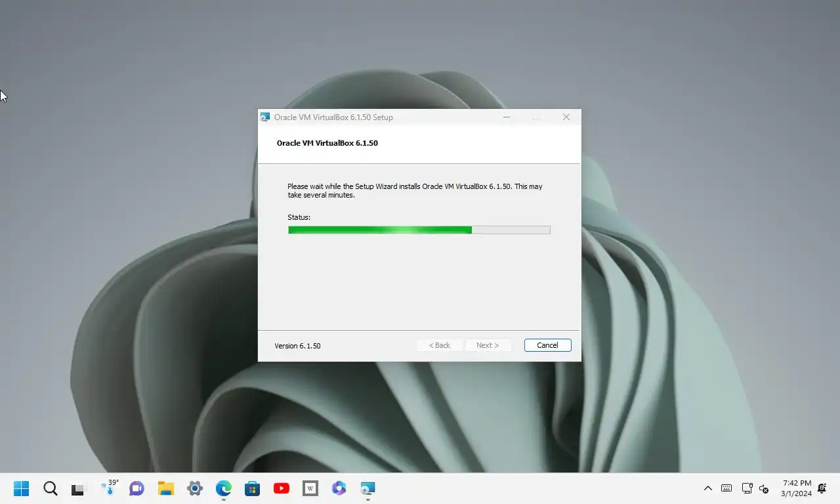Launch the Teams Chat taskbar icon
Screen dimensions: 840x504
(137, 488)
